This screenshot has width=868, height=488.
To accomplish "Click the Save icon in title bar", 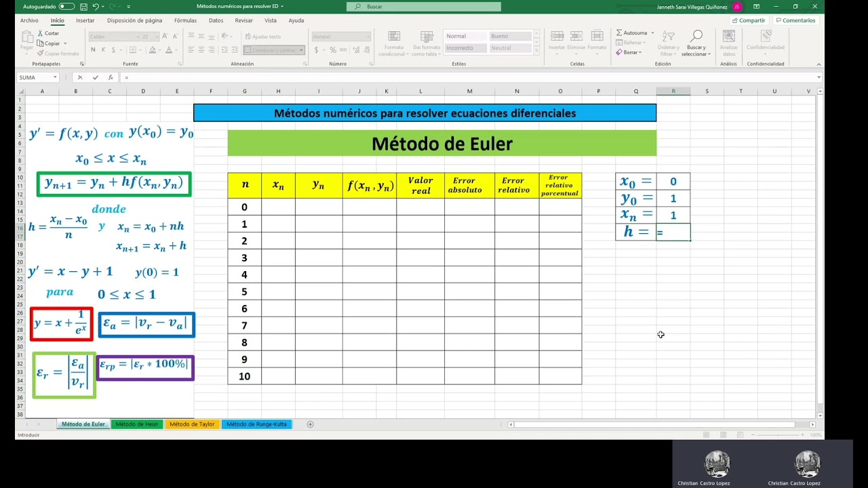I will 83,7.
